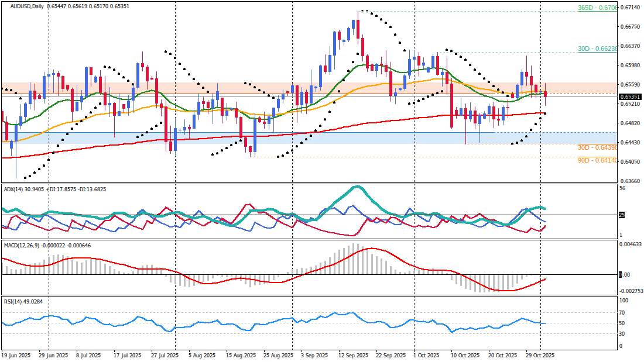Viewport: 644px width, 362px height.
Task: Click the 0.64050 price axis value
Action: [x=630, y=162]
